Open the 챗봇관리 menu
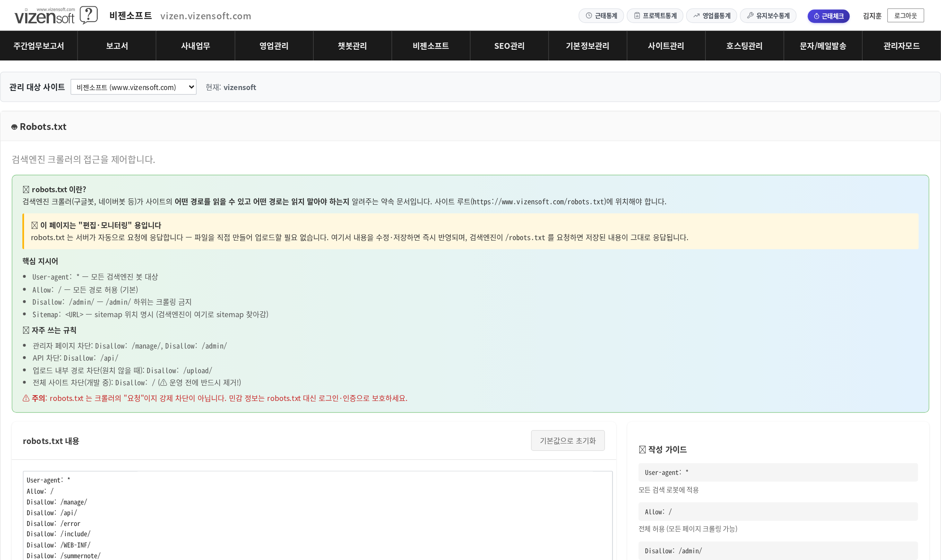 click(x=352, y=46)
